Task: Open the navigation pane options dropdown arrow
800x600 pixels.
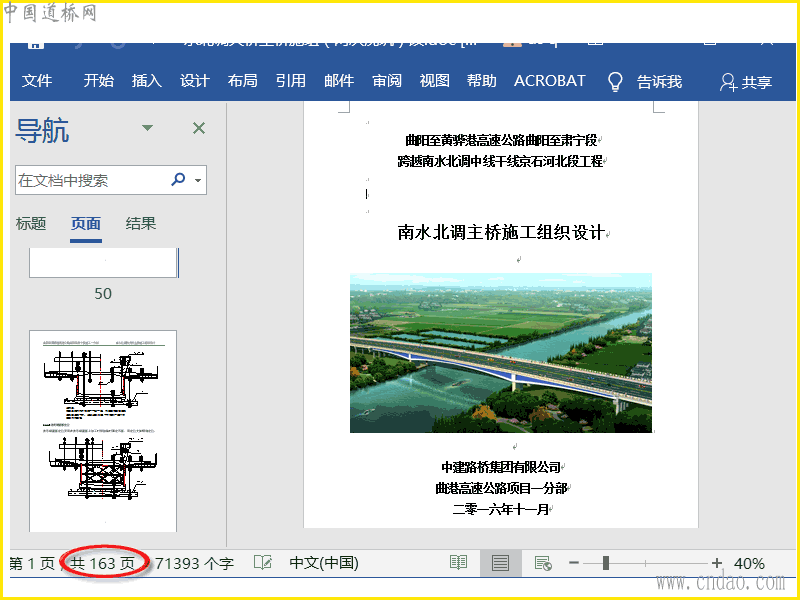Action: (x=147, y=128)
